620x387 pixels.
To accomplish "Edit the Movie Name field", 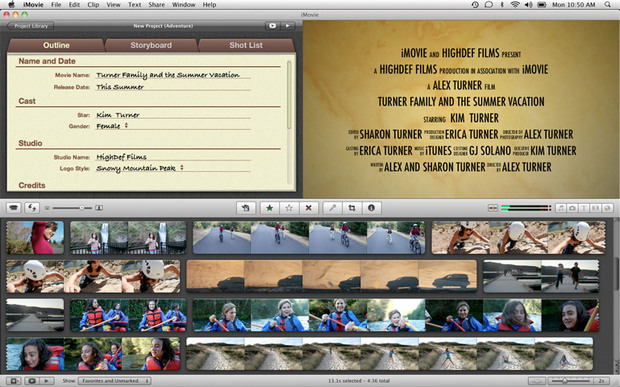I will (x=173, y=75).
